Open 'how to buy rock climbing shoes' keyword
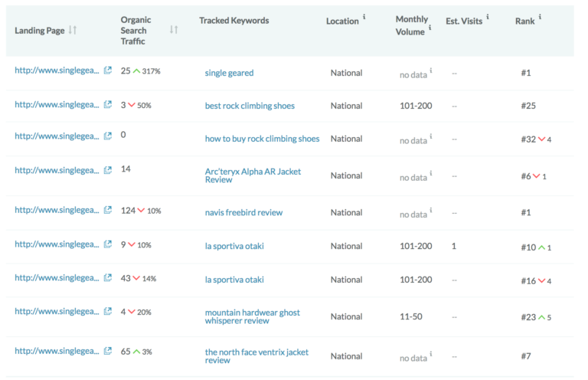This screenshot has width=588, height=380. (262, 139)
